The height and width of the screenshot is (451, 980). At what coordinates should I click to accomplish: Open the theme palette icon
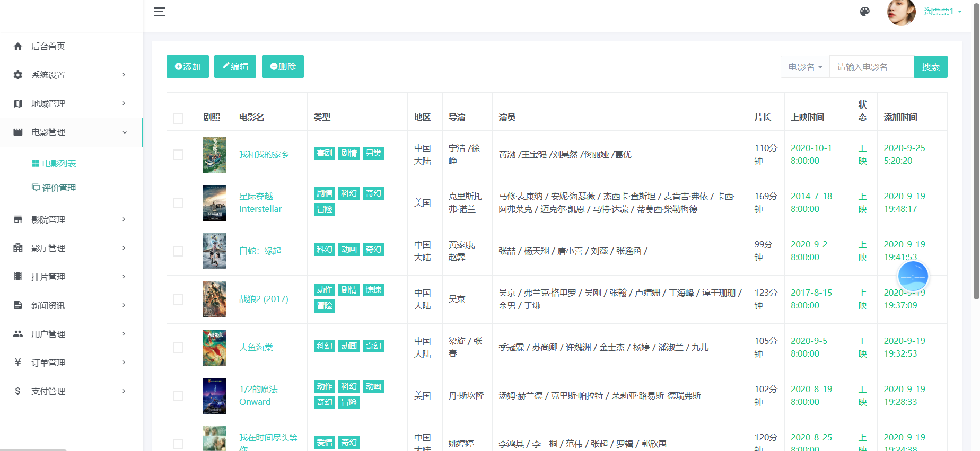865,12
